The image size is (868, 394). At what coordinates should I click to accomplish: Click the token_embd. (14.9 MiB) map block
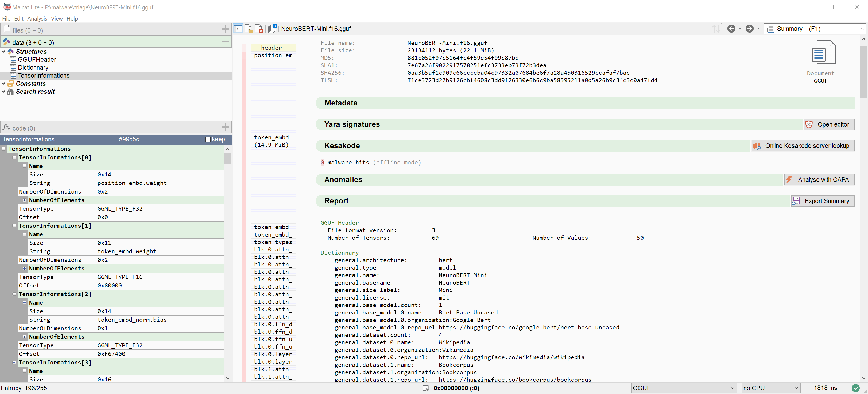(x=273, y=141)
